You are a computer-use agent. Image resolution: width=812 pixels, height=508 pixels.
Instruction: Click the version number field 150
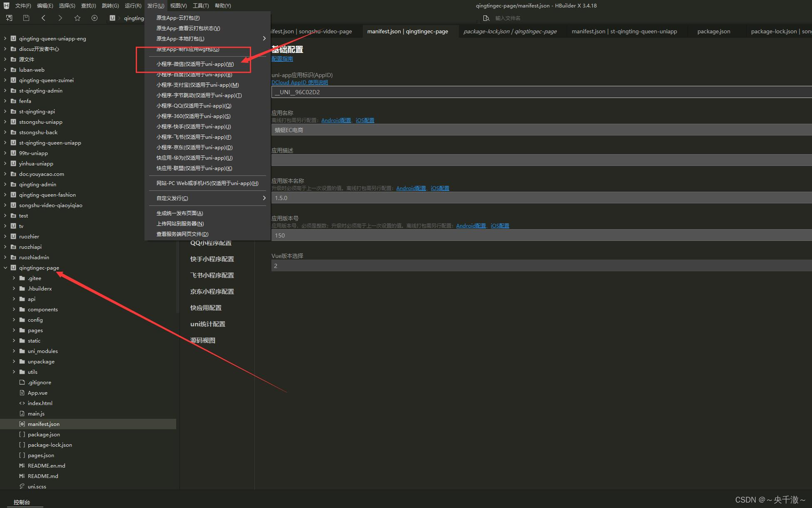click(541, 235)
